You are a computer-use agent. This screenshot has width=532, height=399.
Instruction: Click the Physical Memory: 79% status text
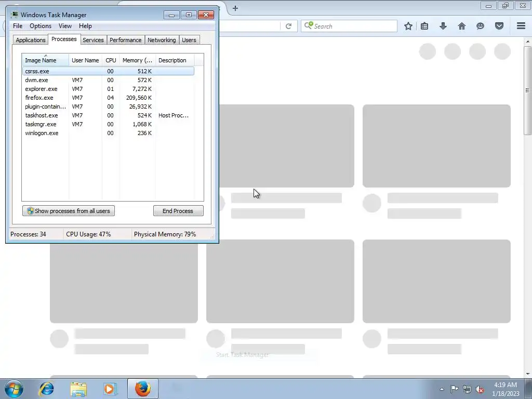coord(165,234)
